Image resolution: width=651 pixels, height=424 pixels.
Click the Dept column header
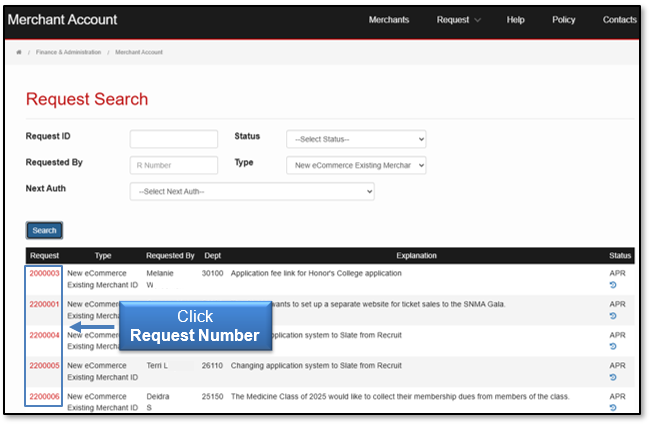tap(213, 255)
